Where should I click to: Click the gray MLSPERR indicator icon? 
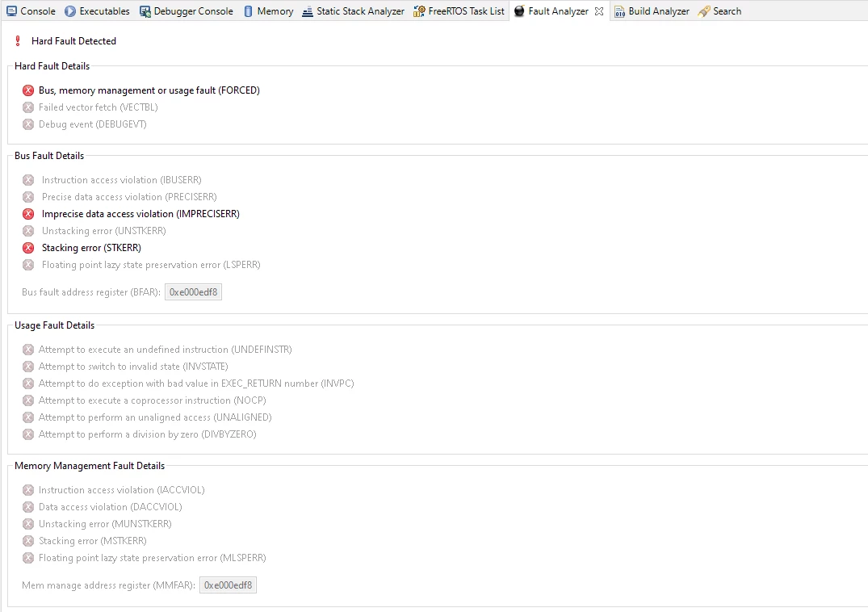coord(28,558)
